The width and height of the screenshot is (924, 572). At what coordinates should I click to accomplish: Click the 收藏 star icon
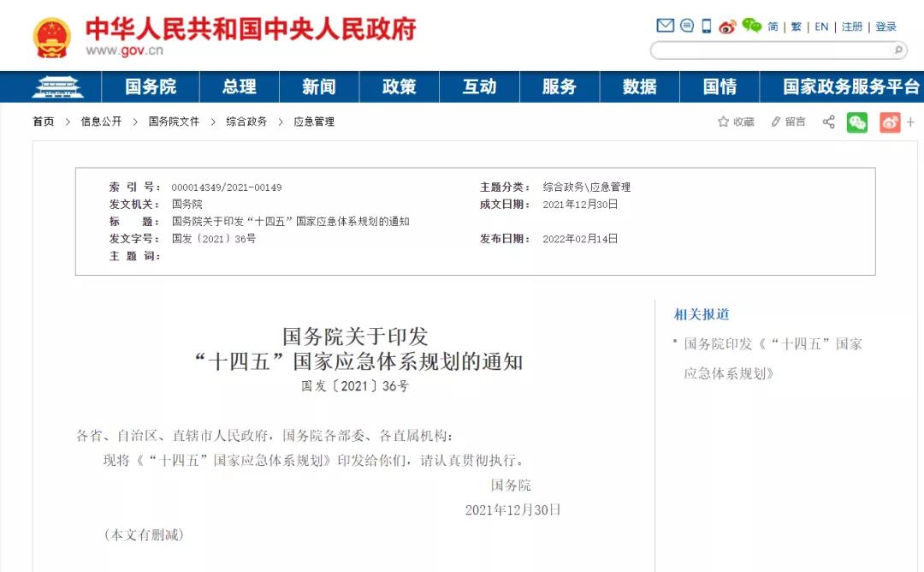(x=724, y=122)
